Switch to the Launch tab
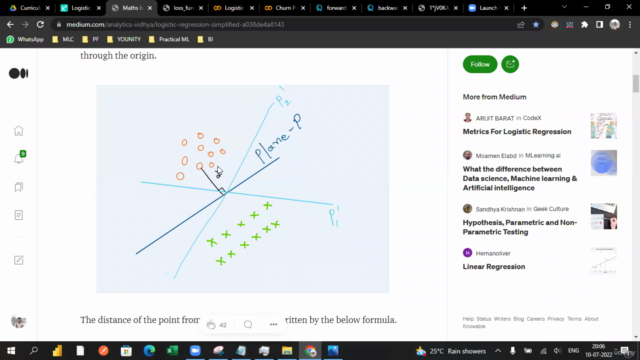This screenshot has height=360, width=640. point(489,8)
